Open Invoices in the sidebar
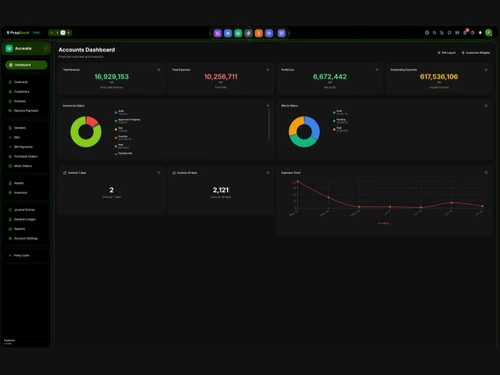The height and width of the screenshot is (375, 500). point(20,101)
